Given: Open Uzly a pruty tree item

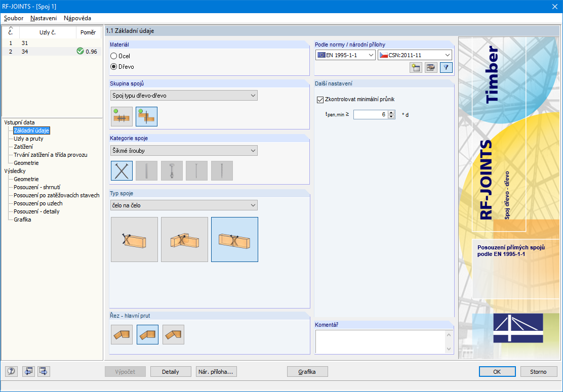Looking at the screenshot, I should (x=28, y=139).
